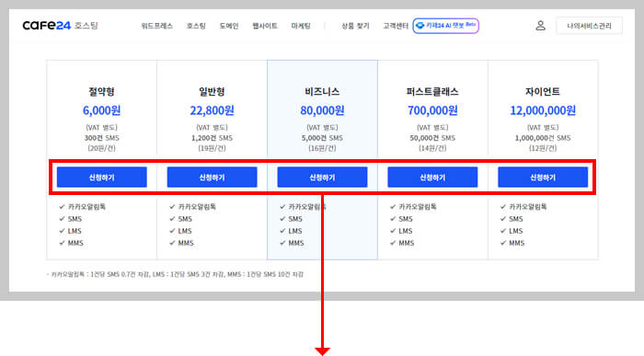Open the 고객센터 link
This screenshot has height=356, width=644.
pyautogui.click(x=396, y=26)
